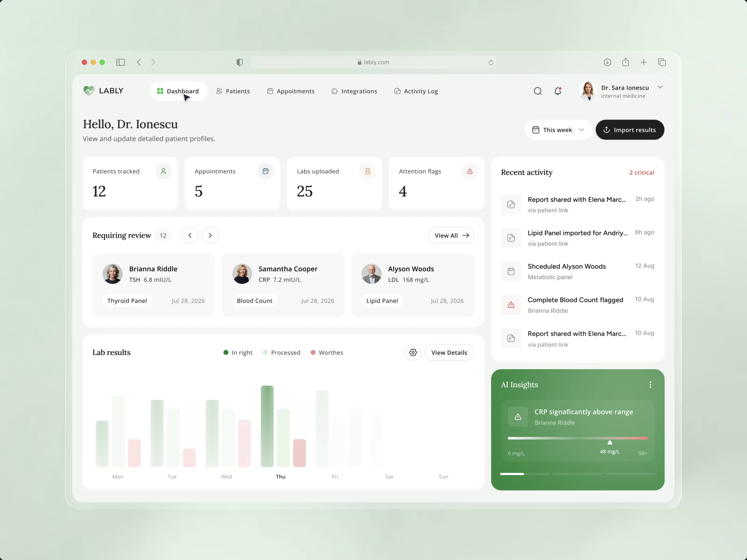747x560 pixels.
Task: Switch to the Appoitments tab
Action: click(291, 91)
